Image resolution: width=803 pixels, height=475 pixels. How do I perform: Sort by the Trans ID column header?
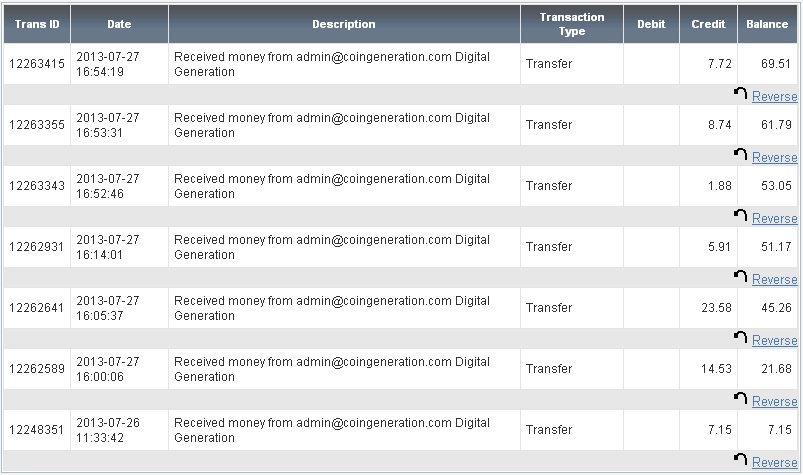(36, 24)
